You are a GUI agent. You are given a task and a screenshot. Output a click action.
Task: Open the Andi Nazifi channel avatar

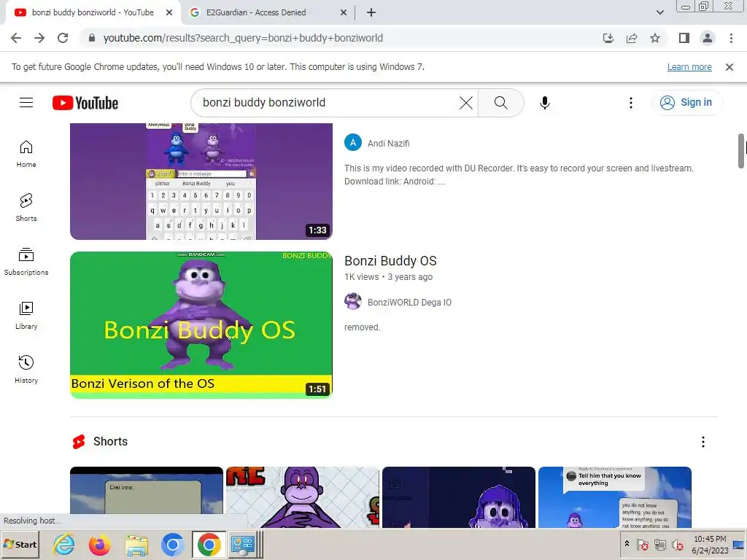coord(353,142)
